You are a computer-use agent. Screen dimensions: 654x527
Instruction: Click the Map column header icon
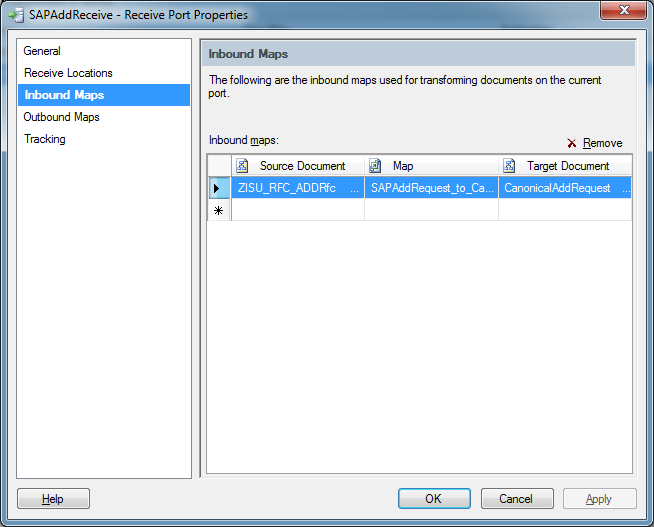(375, 166)
